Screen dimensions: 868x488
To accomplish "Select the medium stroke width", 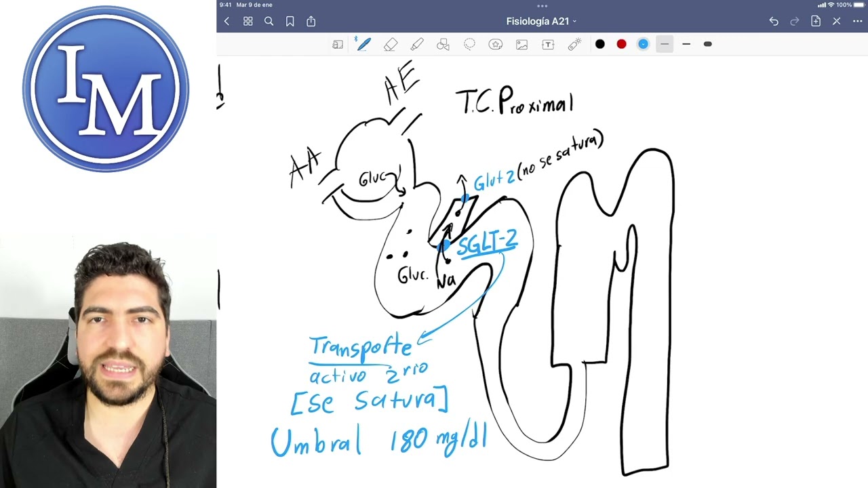I will coord(686,44).
